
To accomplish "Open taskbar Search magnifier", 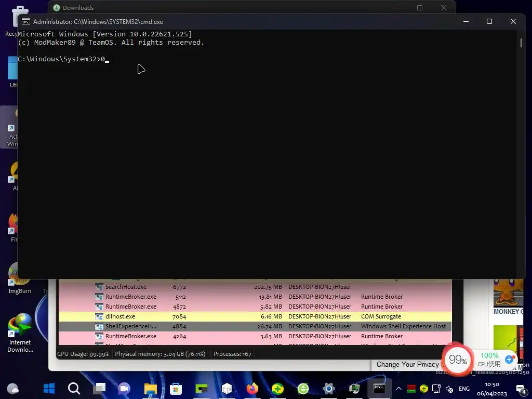I will click(74, 388).
